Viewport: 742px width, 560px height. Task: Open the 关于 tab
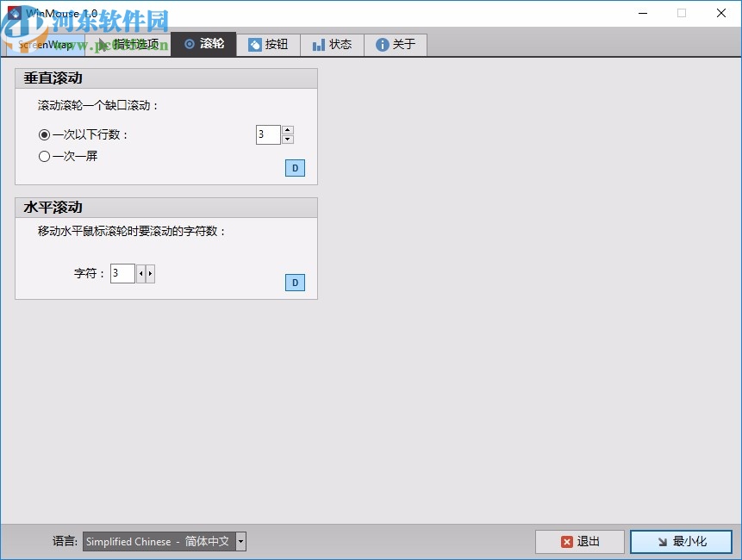[x=396, y=45]
